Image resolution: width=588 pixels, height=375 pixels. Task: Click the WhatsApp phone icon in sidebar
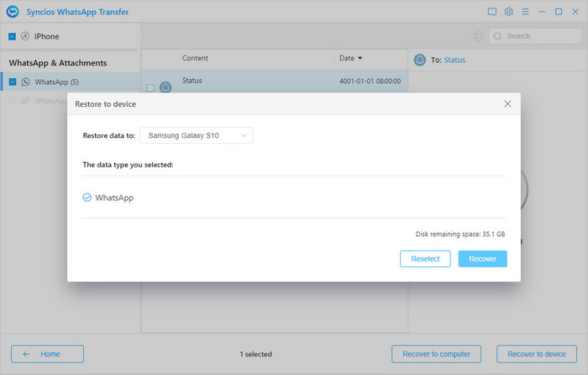coord(25,82)
